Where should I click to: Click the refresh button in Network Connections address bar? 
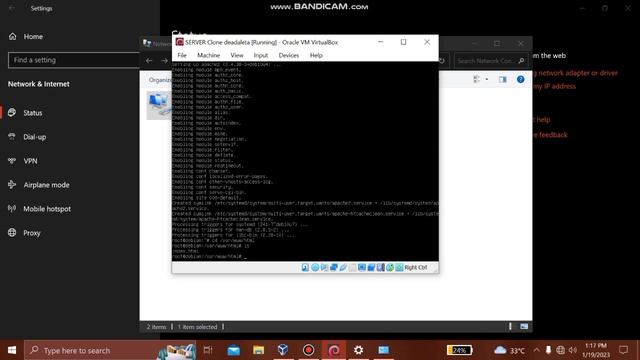tap(442, 60)
